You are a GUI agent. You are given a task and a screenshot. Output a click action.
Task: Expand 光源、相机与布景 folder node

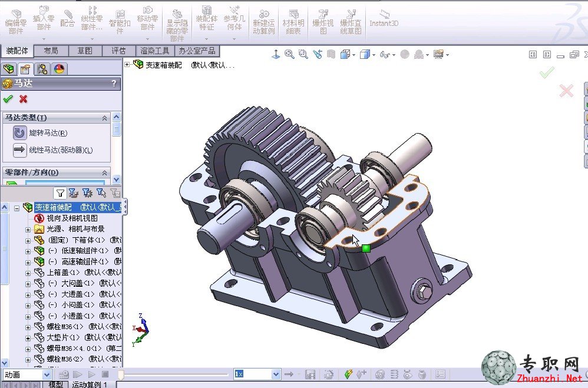[x=28, y=230]
